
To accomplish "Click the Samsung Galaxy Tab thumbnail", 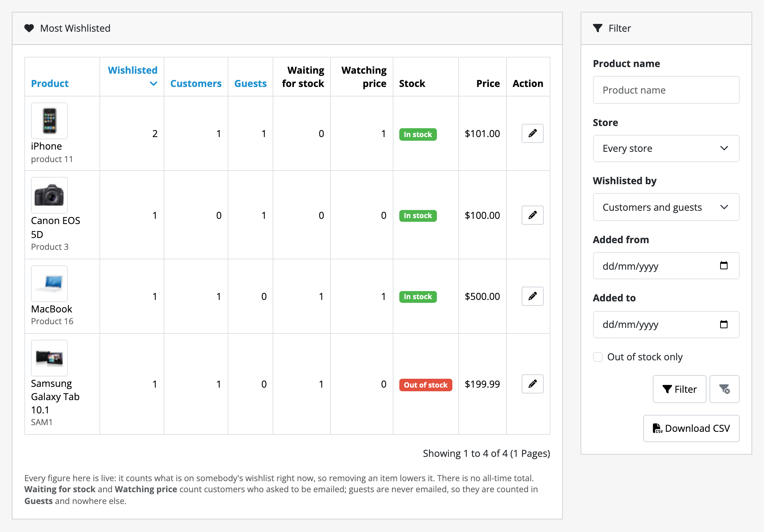I will coord(49,358).
